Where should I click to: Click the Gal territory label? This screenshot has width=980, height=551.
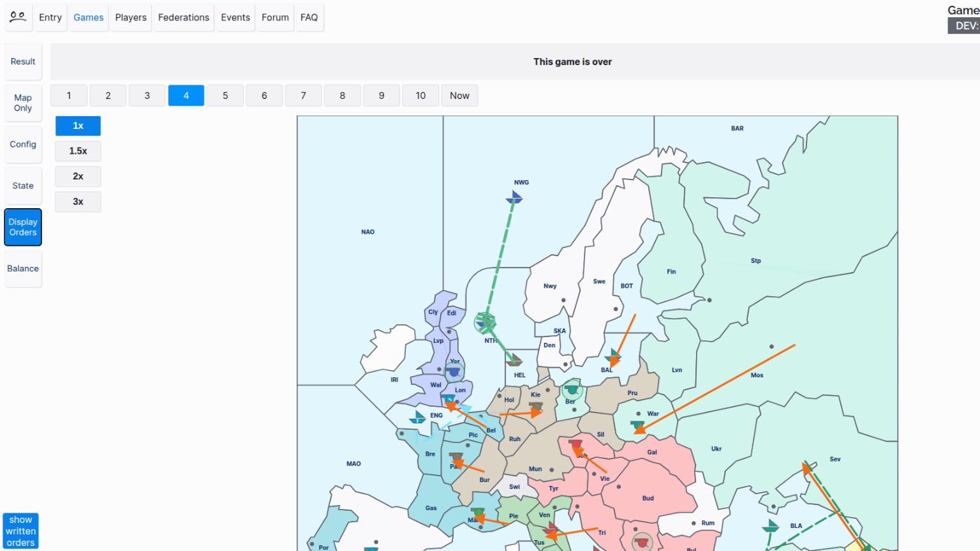652,452
